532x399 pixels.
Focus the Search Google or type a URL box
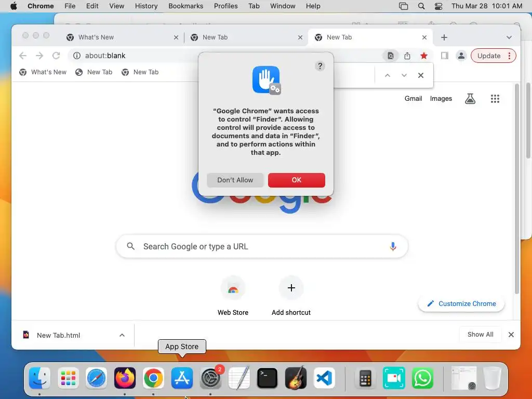pyautogui.click(x=262, y=246)
